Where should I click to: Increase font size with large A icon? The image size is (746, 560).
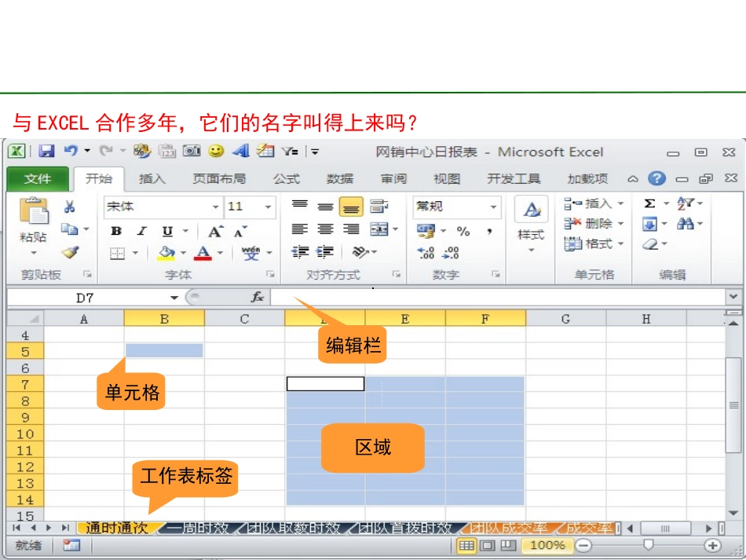215,231
